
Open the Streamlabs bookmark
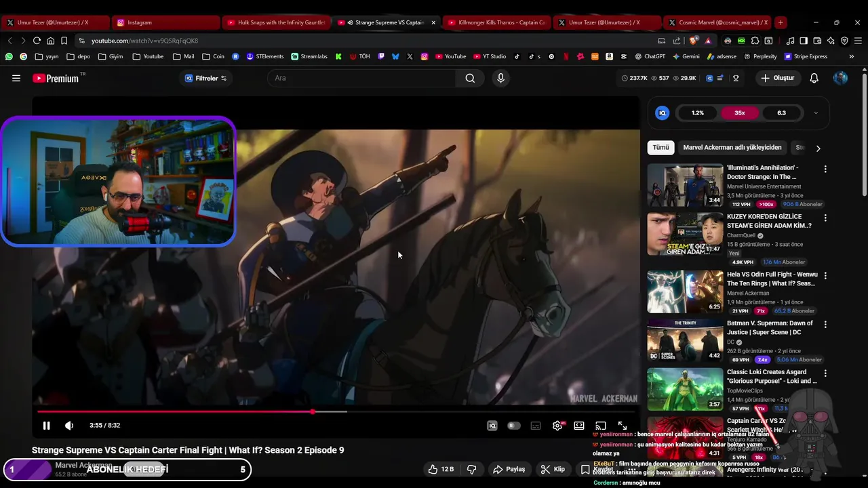(x=308, y=56)
